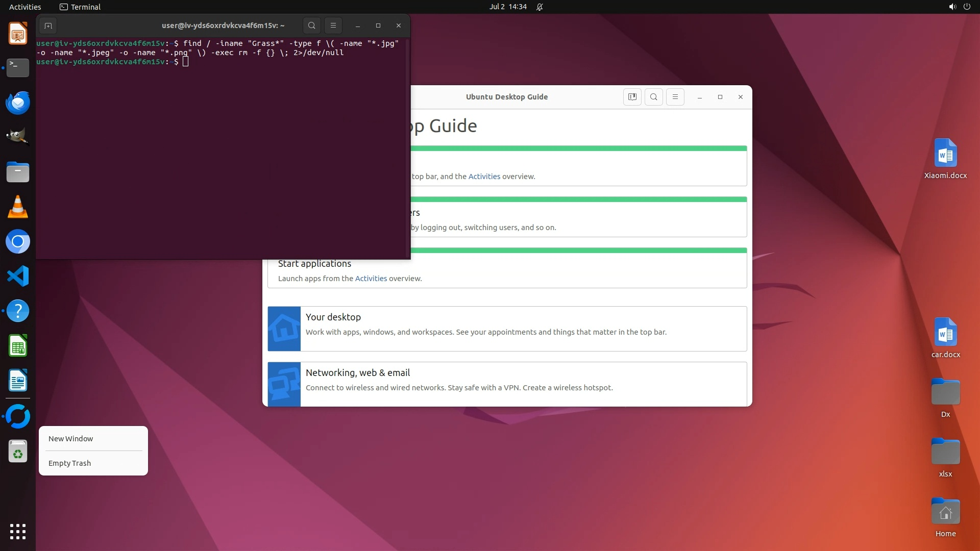
Task: Open new terminal tab button
Action: pos(48,26)
